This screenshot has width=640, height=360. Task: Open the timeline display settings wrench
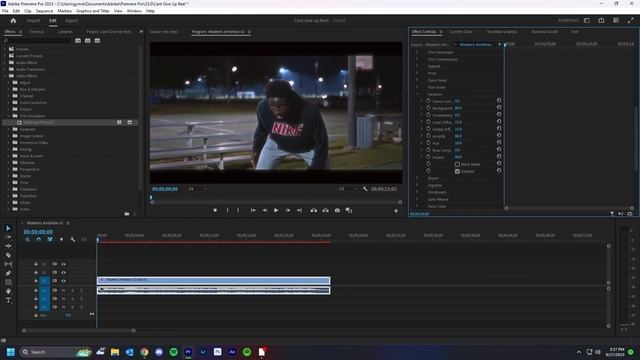click(x=73, y=240)
